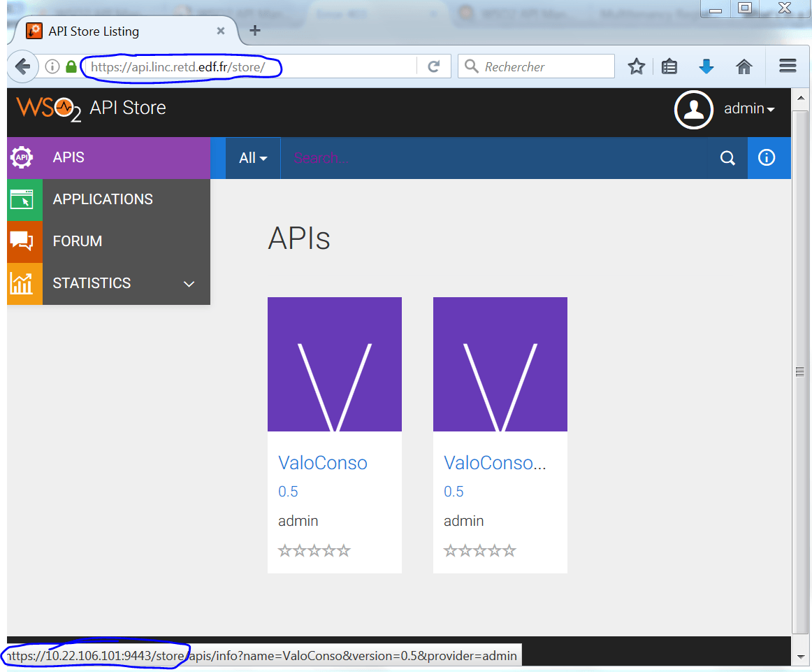Expand the STATISTICS menu chevron
The width and height of the screenshot is (812, 672).
point(189,284)
